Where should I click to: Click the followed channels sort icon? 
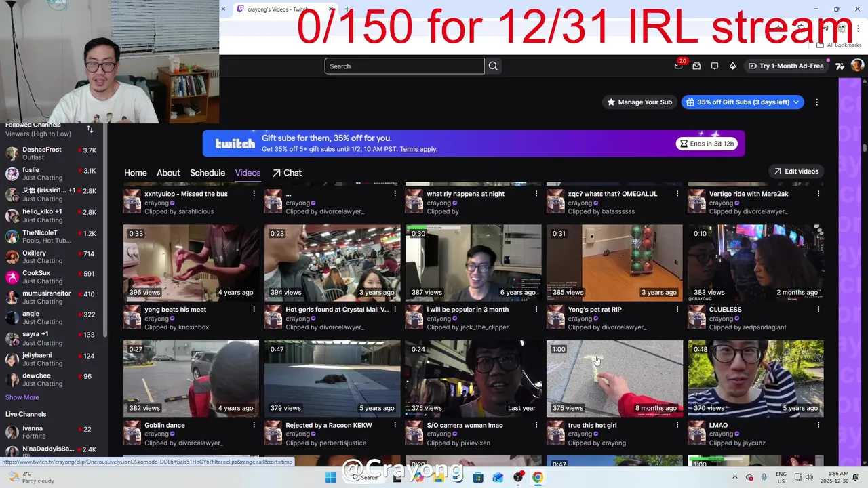tap(90, 129)
